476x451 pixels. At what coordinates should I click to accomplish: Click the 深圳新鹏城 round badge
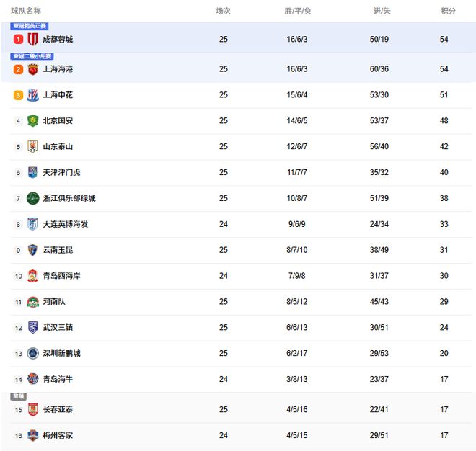32,353
